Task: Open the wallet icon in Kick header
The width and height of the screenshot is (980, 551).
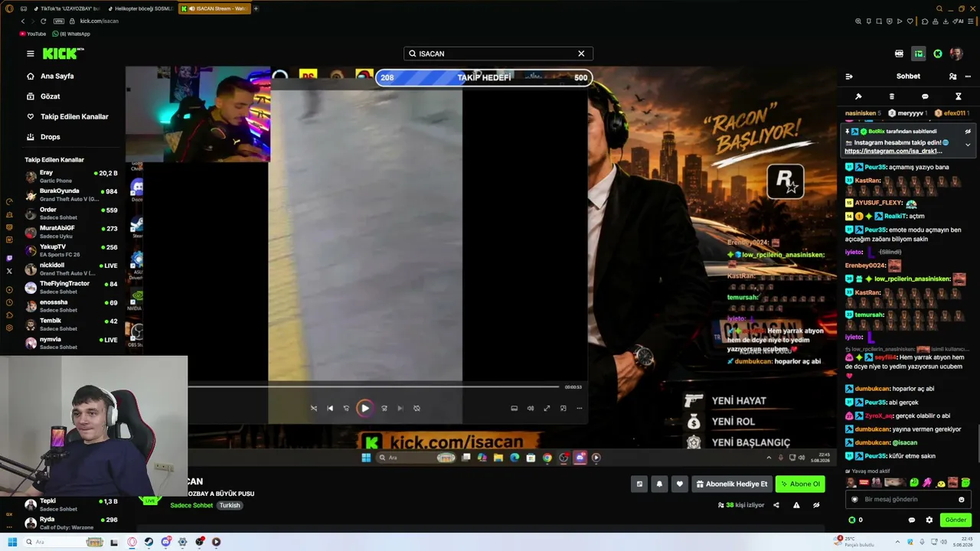Action: pyautogui.click(x=899, y=54)
